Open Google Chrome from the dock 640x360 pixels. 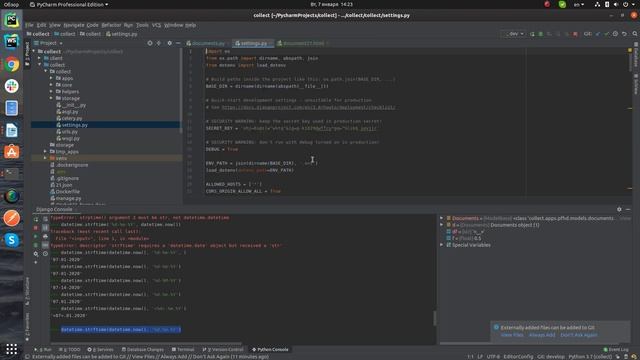(x=11, y=64)
